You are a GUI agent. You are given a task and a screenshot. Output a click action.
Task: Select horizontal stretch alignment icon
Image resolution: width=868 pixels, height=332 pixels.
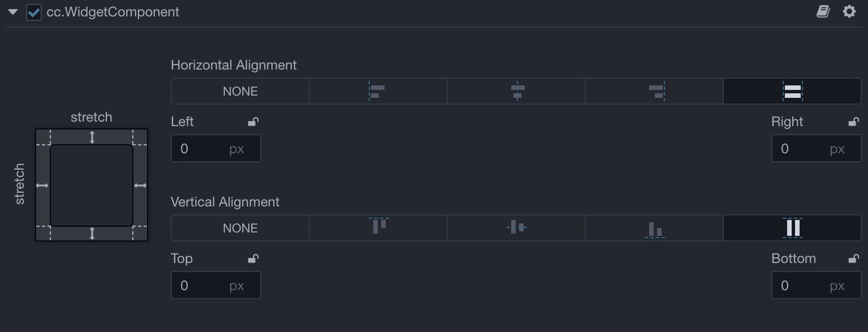click(x=792, y=91)
